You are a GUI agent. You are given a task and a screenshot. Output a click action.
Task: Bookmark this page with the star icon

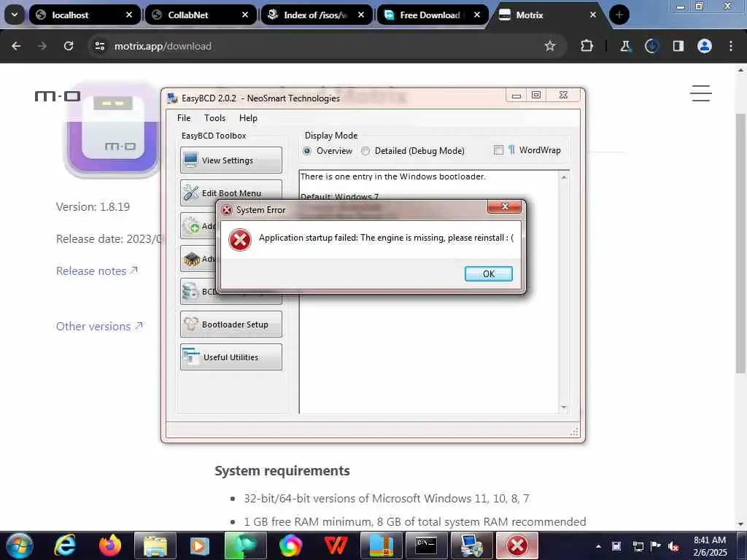click(550, 46)
